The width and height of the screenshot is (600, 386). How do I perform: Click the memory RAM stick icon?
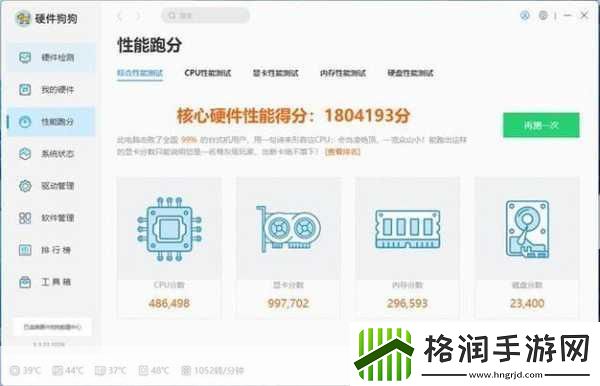(x=408, y=229)
